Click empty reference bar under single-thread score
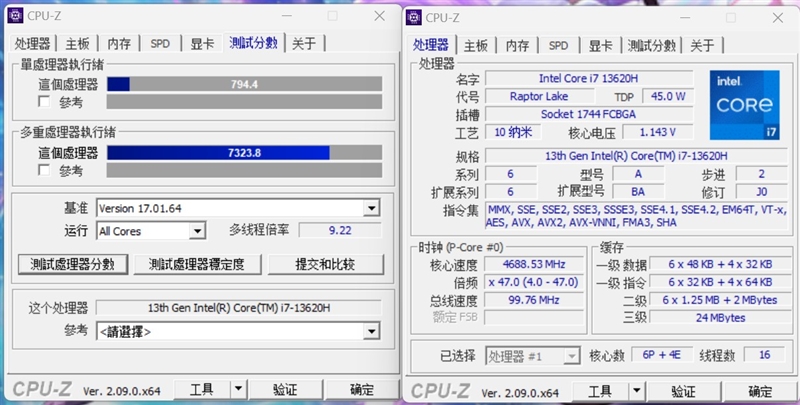 244,102
